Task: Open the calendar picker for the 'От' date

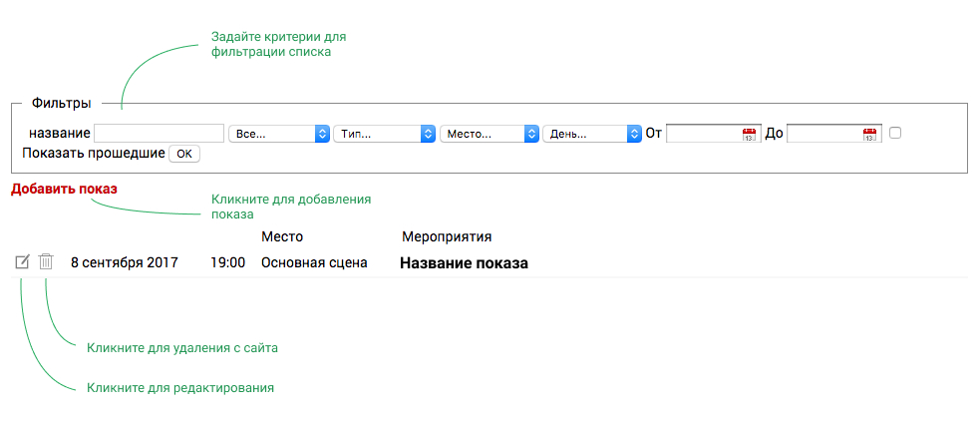Action: pos(750,134)
